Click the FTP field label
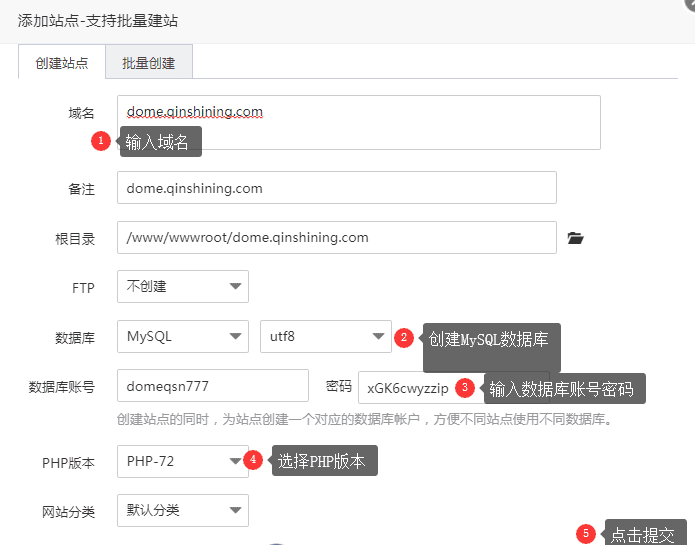695x545 pixels. (x=83, y=288)
